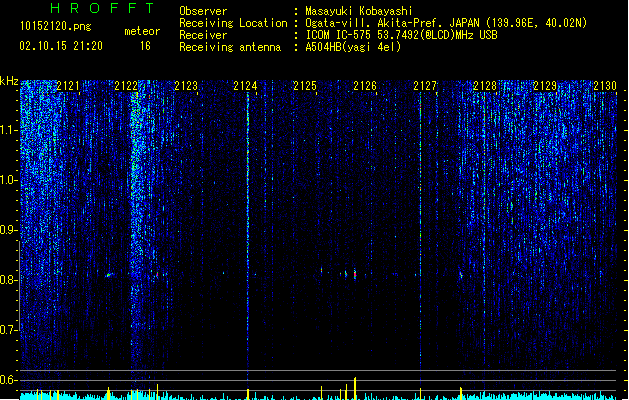The height and width of the screenshot is (400, 629).
Task: Click the 0.6 frequency axis label
Action: [9, 380]
